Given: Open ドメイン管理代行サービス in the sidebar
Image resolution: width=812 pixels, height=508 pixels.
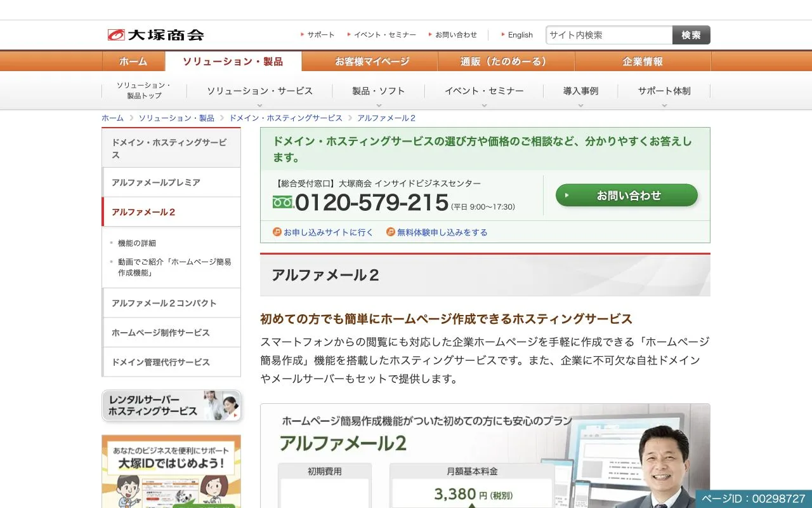Looking at the screenshot, I should click(171, 362).
